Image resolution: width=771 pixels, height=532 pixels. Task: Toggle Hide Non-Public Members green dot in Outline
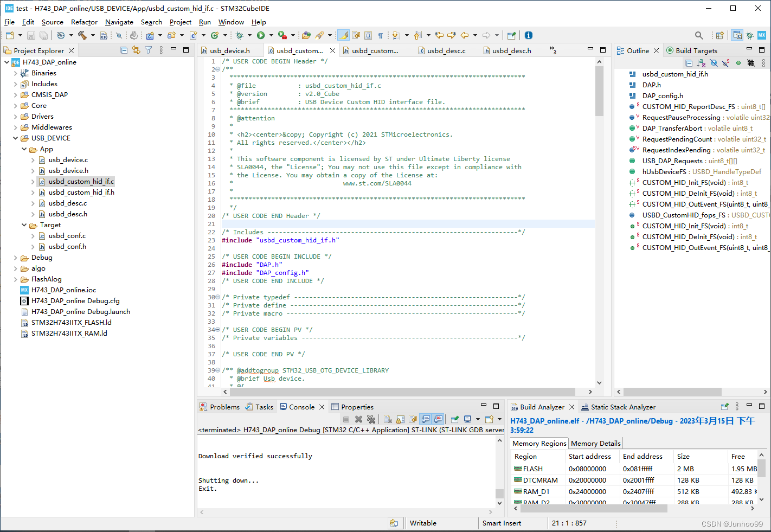[738, 63]
